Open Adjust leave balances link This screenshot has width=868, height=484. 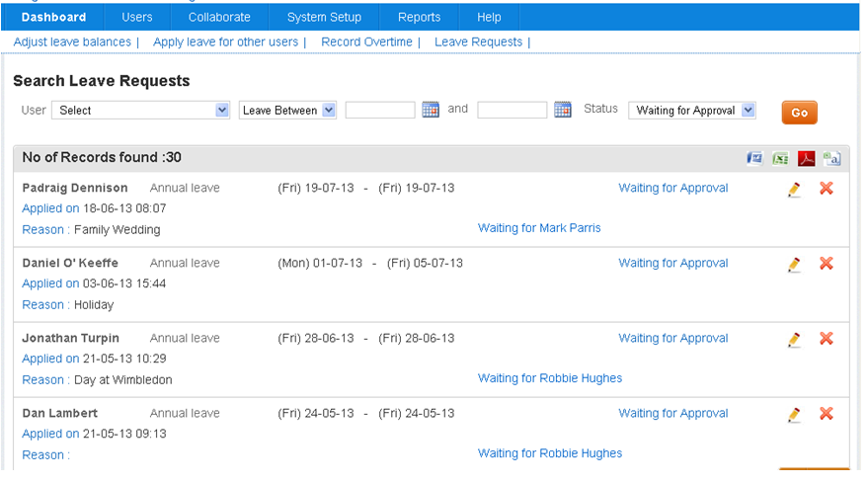72,42
